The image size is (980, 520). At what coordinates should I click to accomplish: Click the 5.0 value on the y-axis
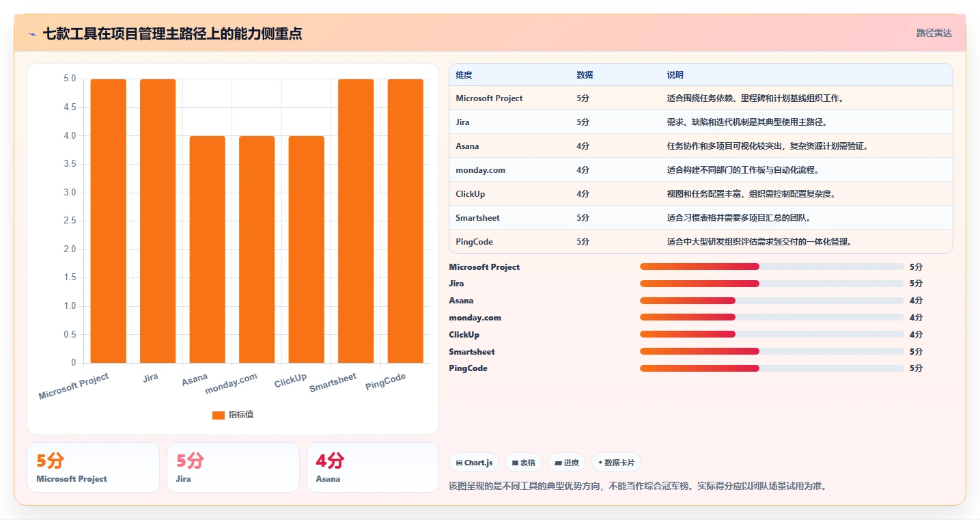pyautogui.click(x=70, y=79)
